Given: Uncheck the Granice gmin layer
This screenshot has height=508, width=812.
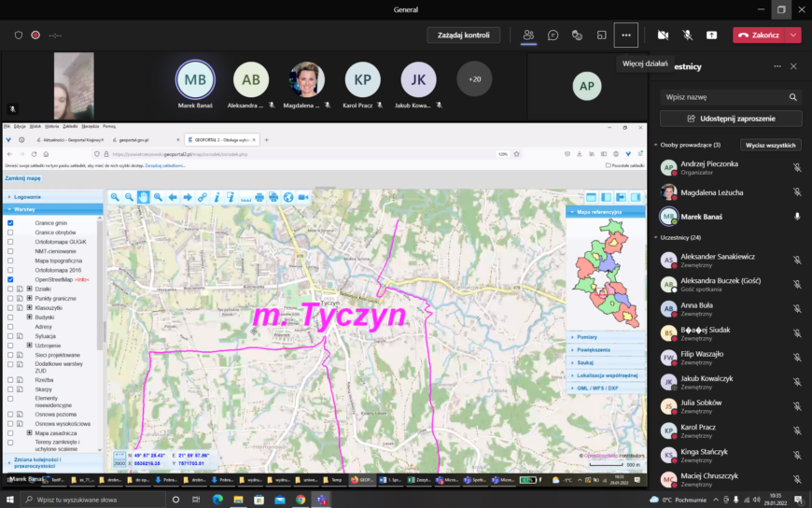Looking at the screenshot, I should click(x=10, y=223).
